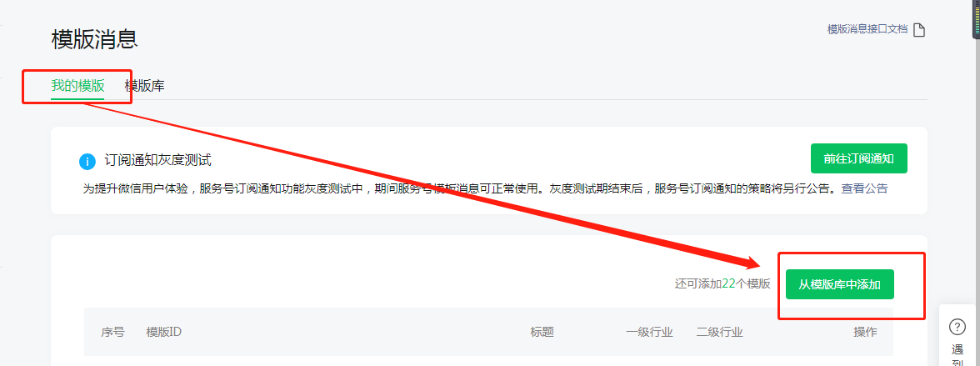This screenshot has height=366, width=980.
Task: Click the 前往订阅通知 button
Action: [x=858, y=158]
